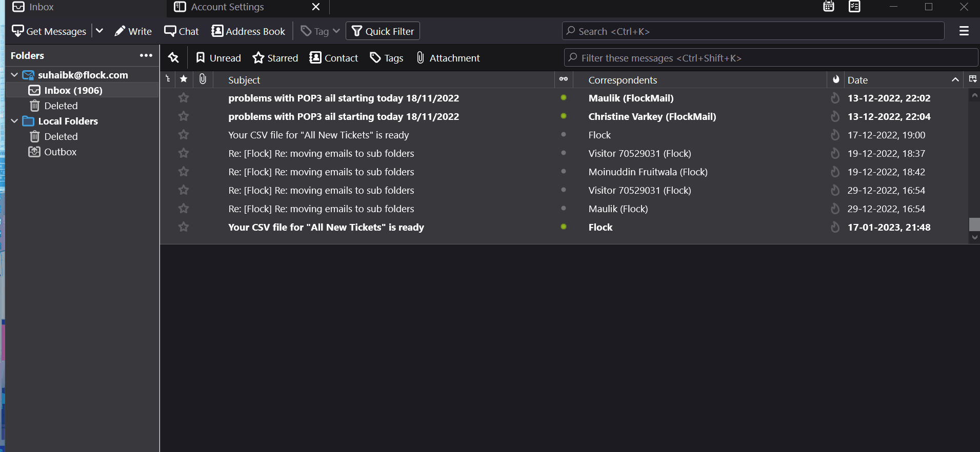Open the tasks icon in title bar
980x452 pixels.
click(x=854, y=7)
